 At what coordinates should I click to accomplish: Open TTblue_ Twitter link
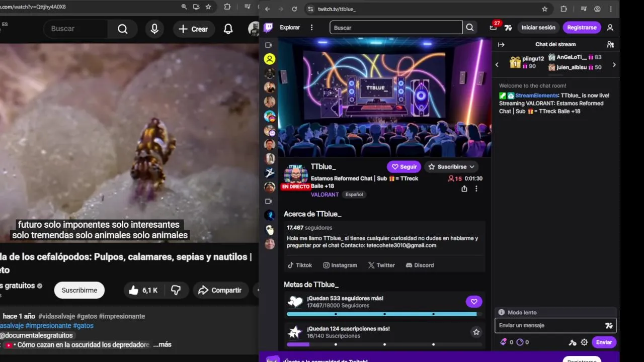[381, 265]
